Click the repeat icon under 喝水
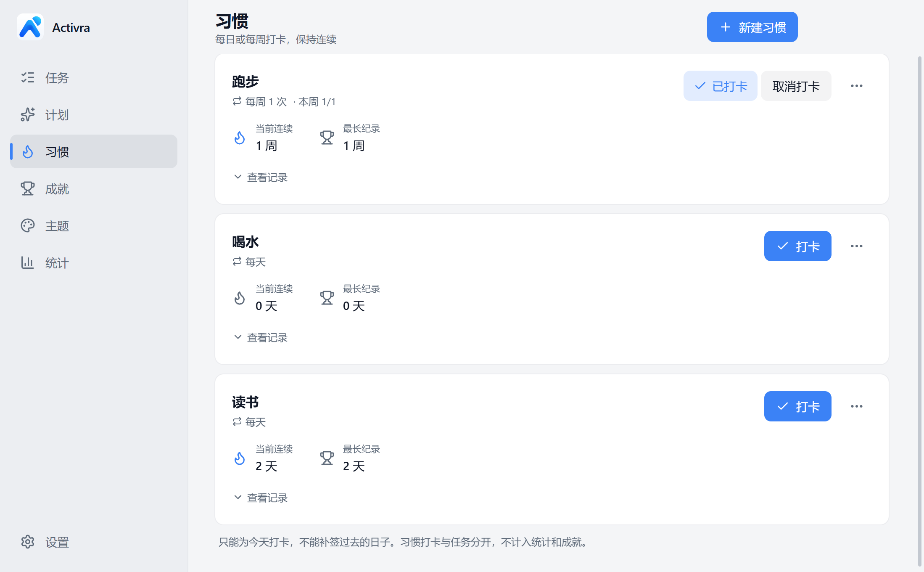This screenshot has height=572, width=924. coord(237,262)
